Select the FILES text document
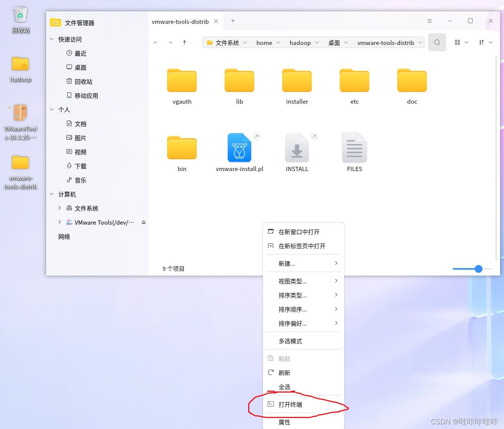 tap(355, 153)
